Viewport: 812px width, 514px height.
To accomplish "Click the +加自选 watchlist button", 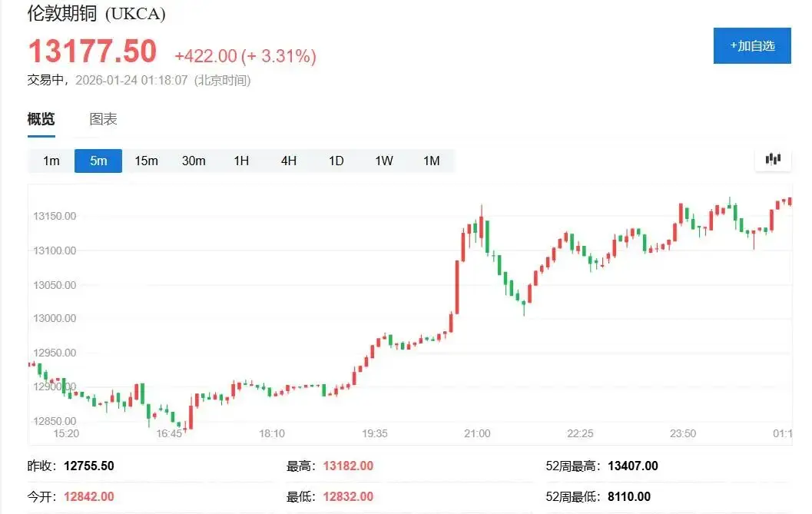I will (752, 45).
